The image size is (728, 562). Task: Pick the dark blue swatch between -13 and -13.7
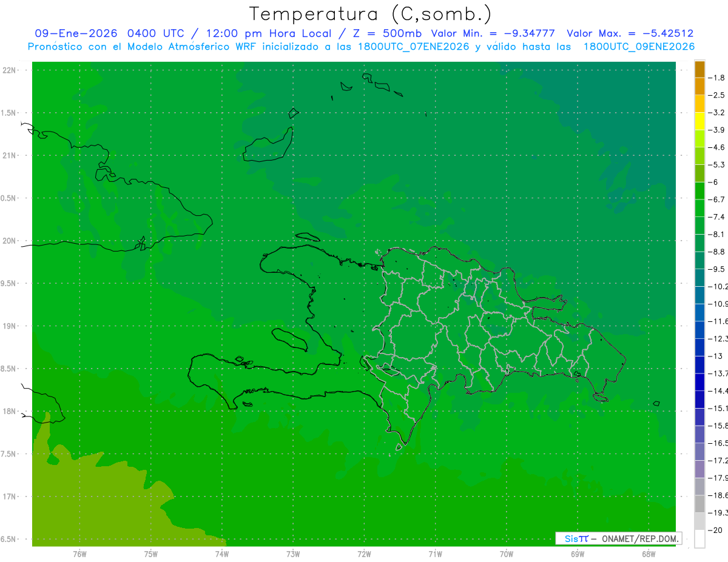(699, 365)
